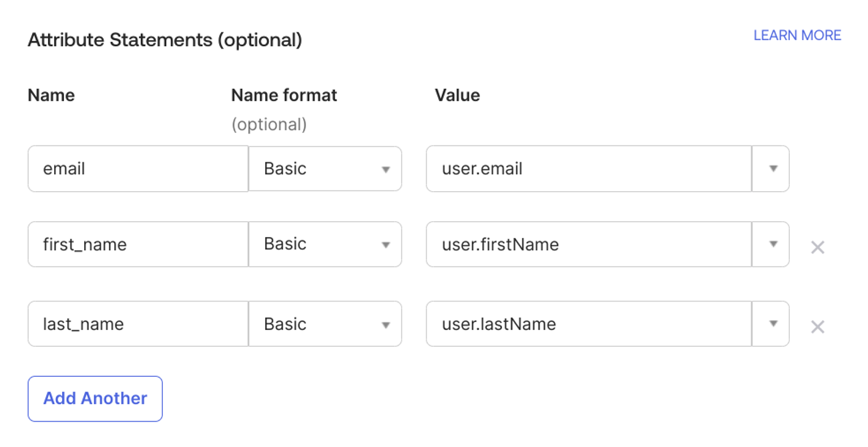
Task: Click the Value column header label
Action: point(457,95)
